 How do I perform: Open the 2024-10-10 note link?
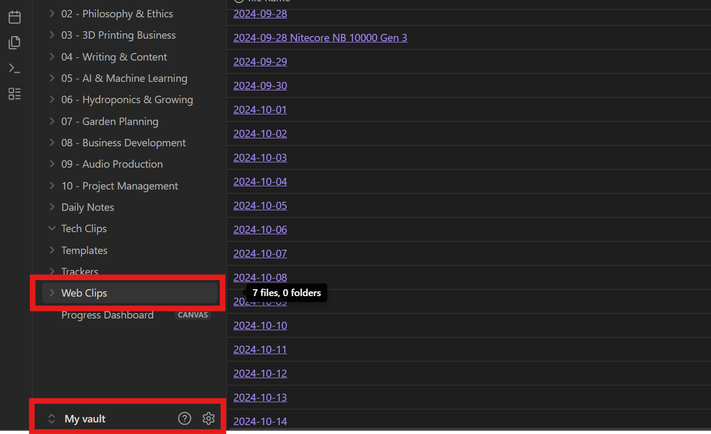[260, 326]
